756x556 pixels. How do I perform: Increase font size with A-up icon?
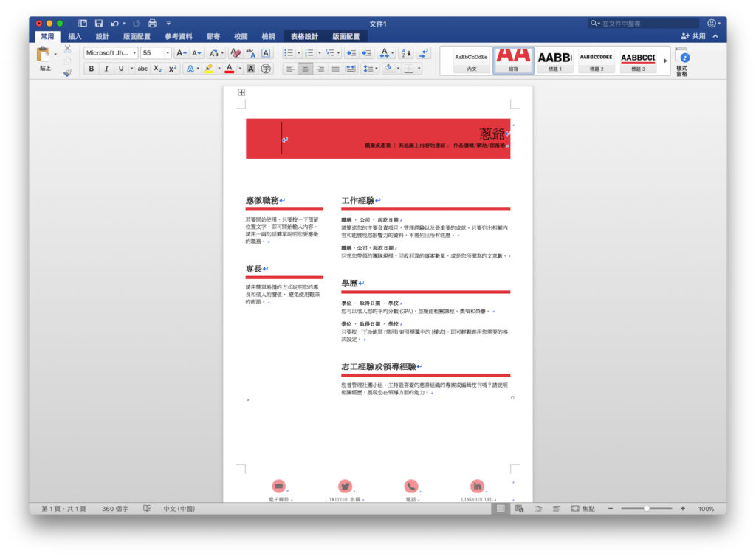[x=181, y=53]
